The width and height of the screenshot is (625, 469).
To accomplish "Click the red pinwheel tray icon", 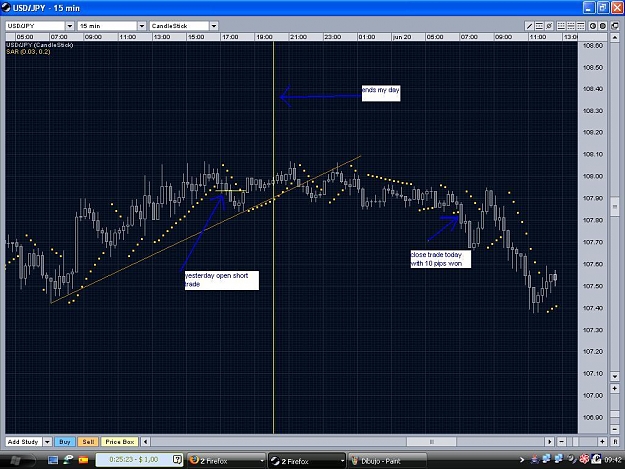I will 584,459.
